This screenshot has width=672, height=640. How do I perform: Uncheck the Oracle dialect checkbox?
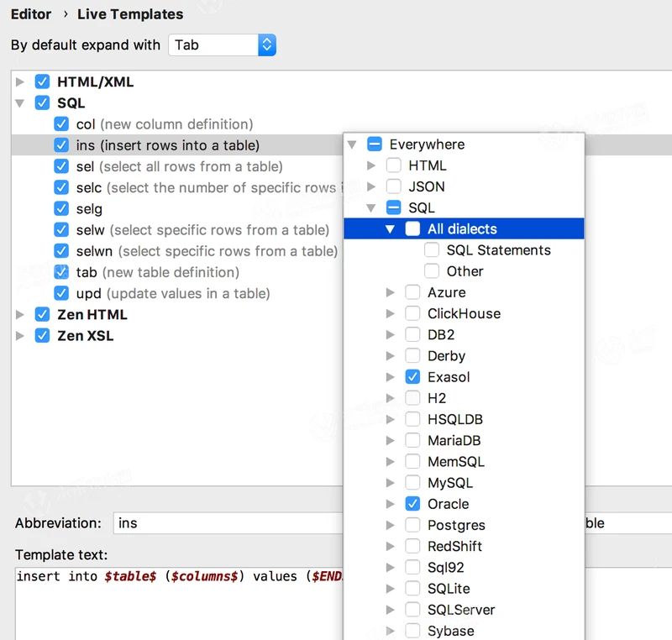(x=412, y=504)
